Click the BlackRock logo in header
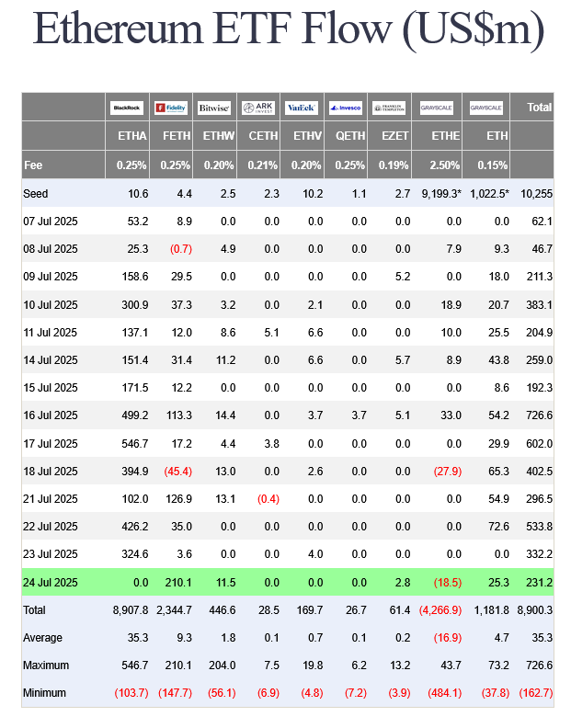 click(x=126, y=108)
